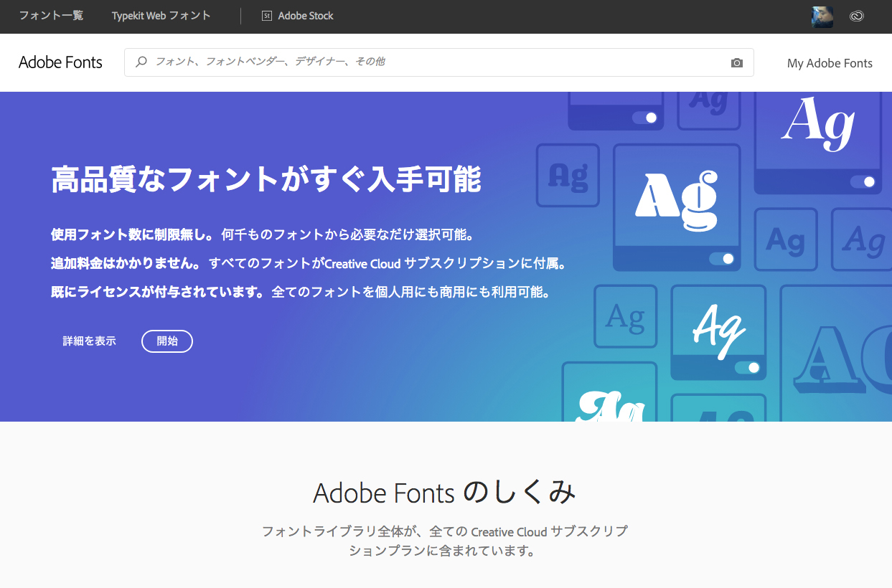Click the search magnifier icon

pyautogui.click(x=141, y=62)
